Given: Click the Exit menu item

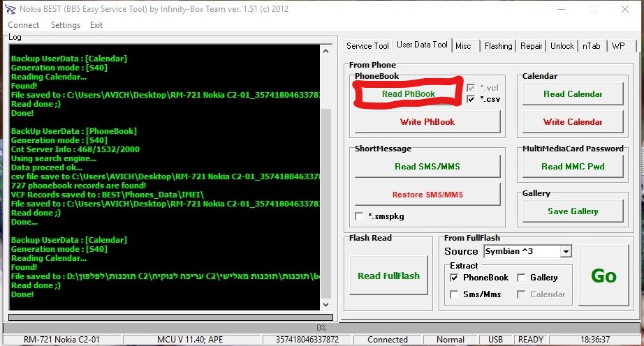Looking at the screenshot, I should (96, 25).
